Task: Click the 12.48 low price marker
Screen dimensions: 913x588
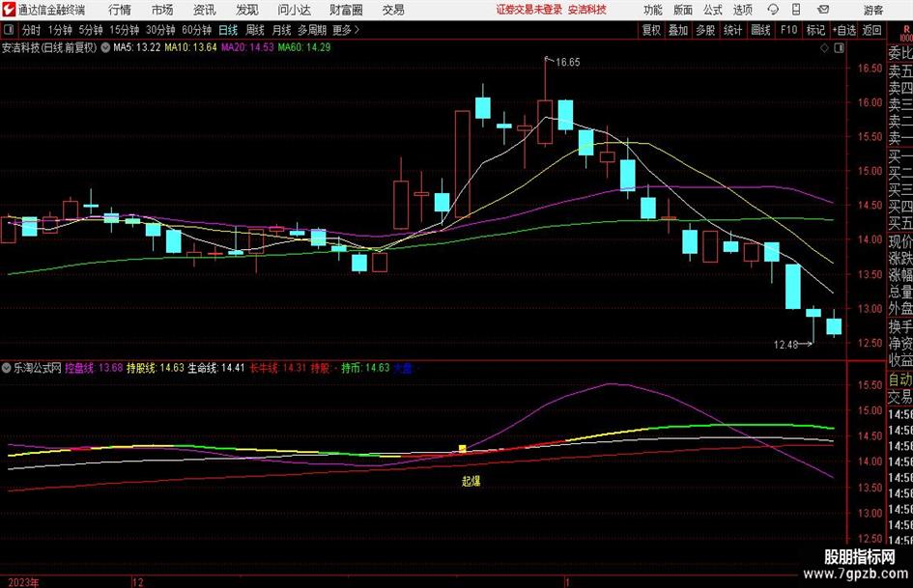Action: (x=785, y=345)
